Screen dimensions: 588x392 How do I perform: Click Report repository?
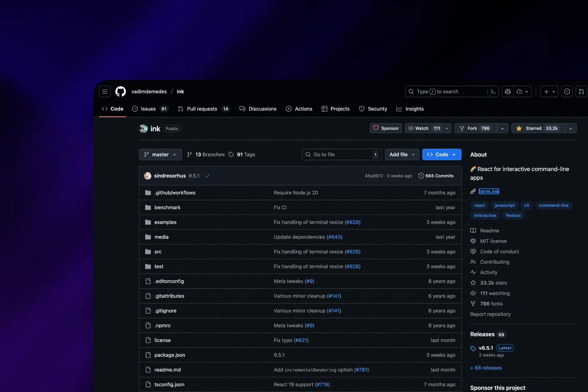490,314
